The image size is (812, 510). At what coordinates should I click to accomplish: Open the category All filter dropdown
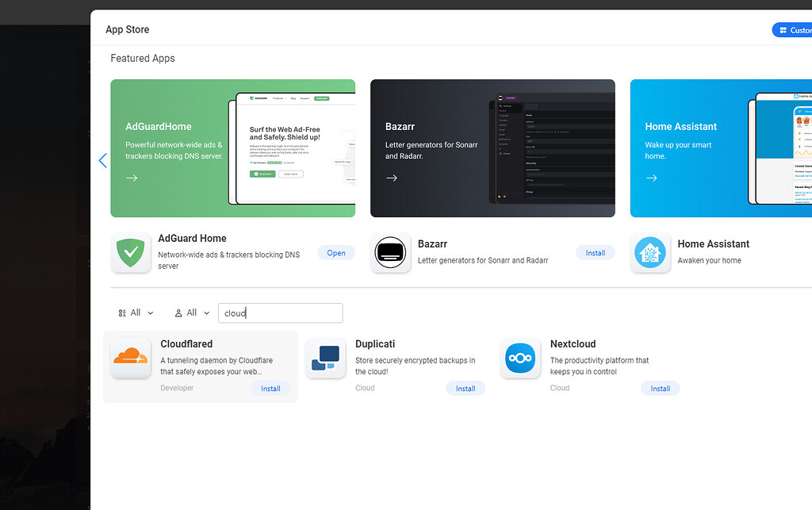pyautogui.click(x=139, y=313)
